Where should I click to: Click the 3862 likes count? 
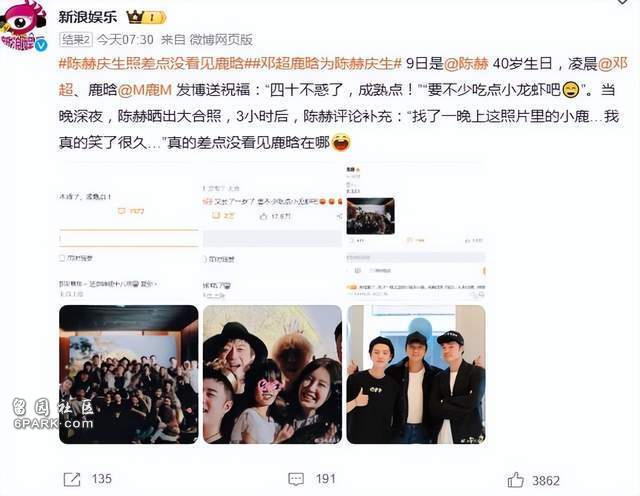pyautogui.click(x=546, y=480)
